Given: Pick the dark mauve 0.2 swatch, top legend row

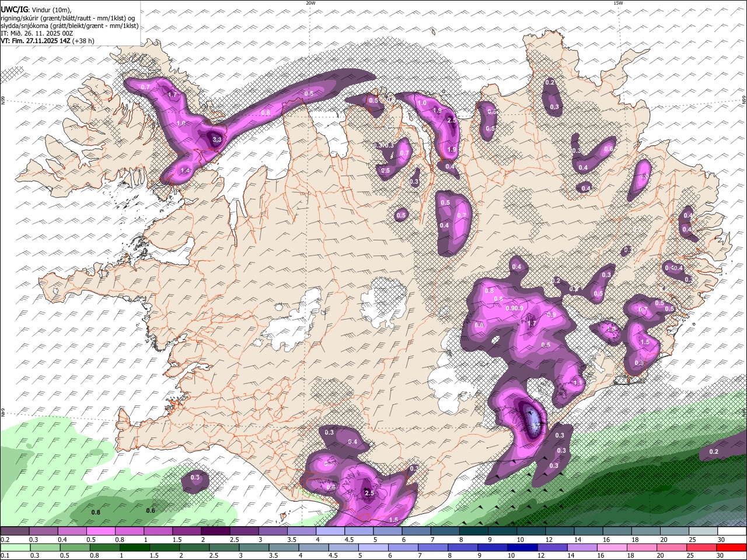Looking at the screenshot, I should (x=15, y=531).
